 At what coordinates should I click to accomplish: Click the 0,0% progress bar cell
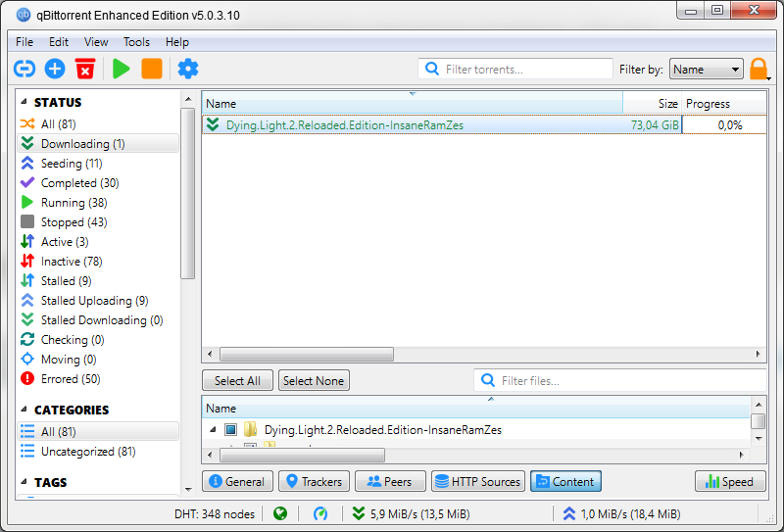[724, 125]
